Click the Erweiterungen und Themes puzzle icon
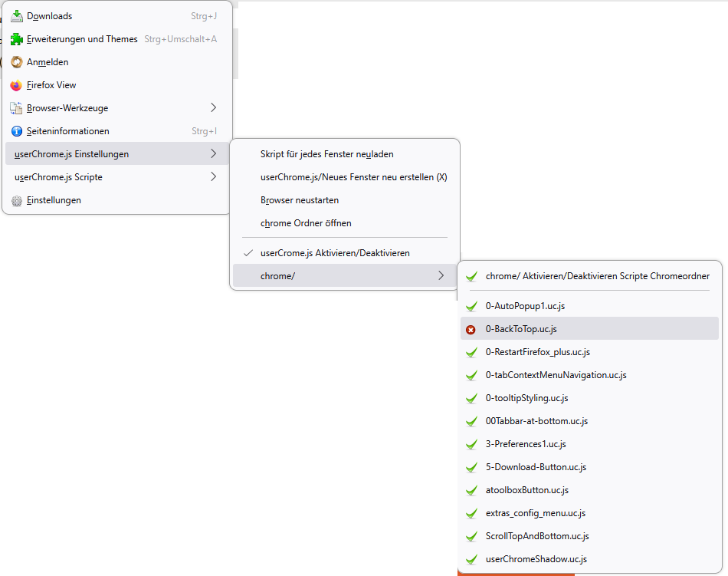Screen dimensions: 728x576 (17, 39)
